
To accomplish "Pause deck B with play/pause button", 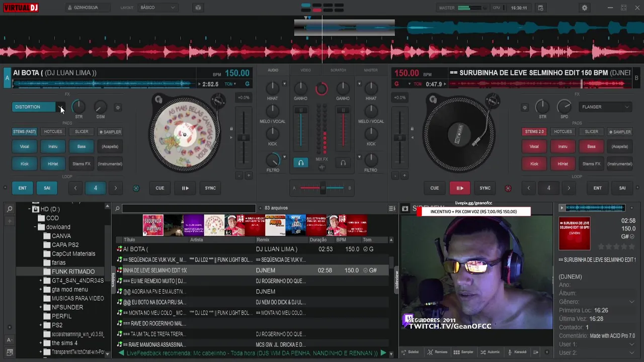I will tap(460, 188).
